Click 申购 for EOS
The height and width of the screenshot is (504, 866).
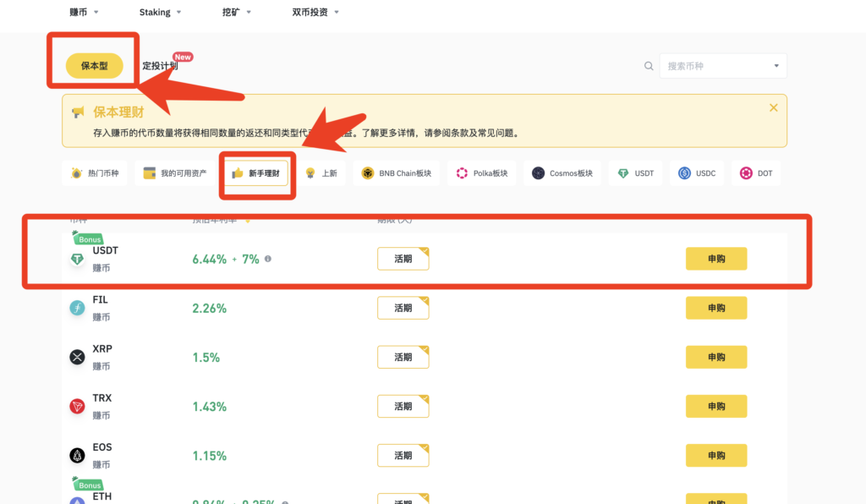(716, 456)
